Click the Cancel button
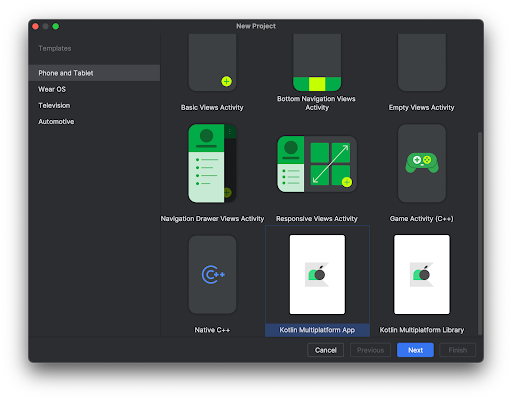Screen dimensions: 512x400 click(326, 350)
